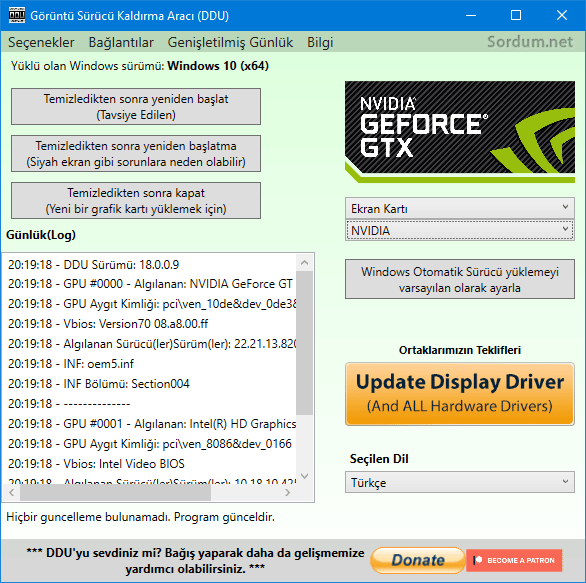This screenshot has height=583, width=586.
Task: Click the Donate PayPal button
Action: coord(417,560)
